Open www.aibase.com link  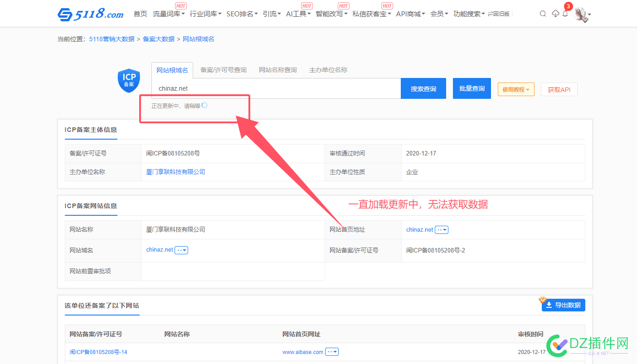pyautogui.click(x=303, y=352)
